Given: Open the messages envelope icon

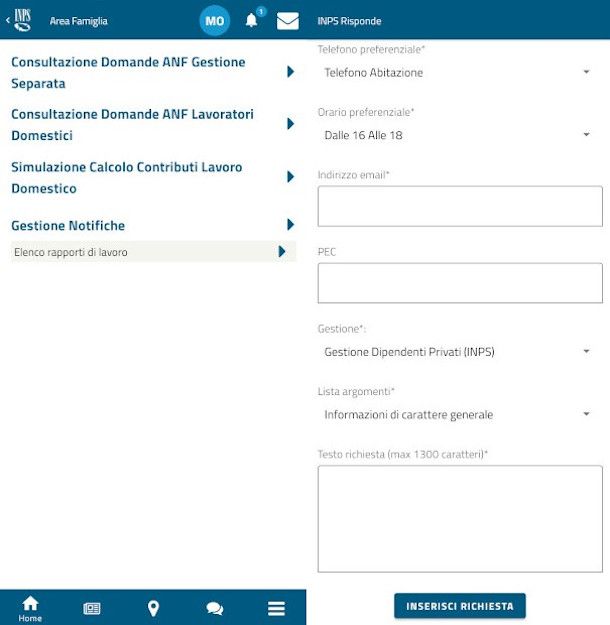Looking at the screenshot, I should pos(287,21).
